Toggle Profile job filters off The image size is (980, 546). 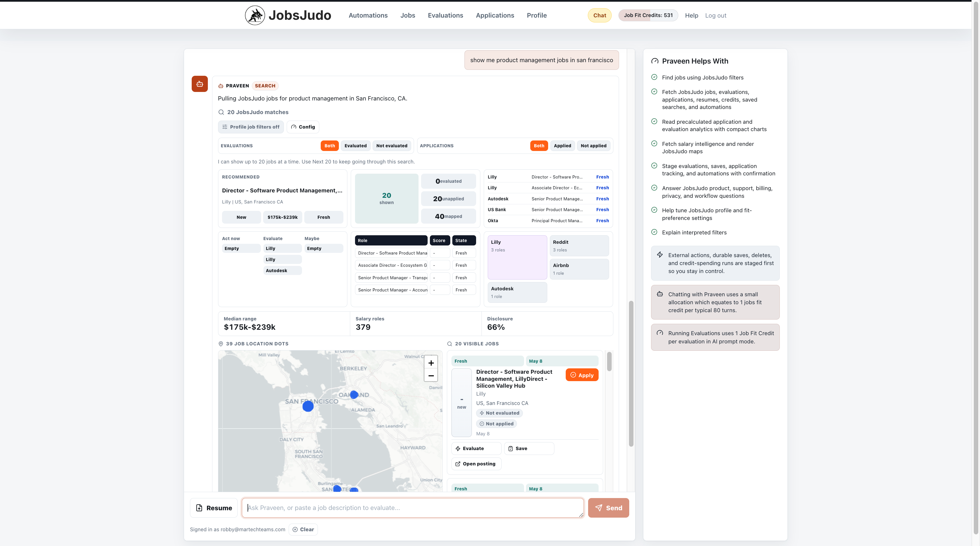point(251,127)
